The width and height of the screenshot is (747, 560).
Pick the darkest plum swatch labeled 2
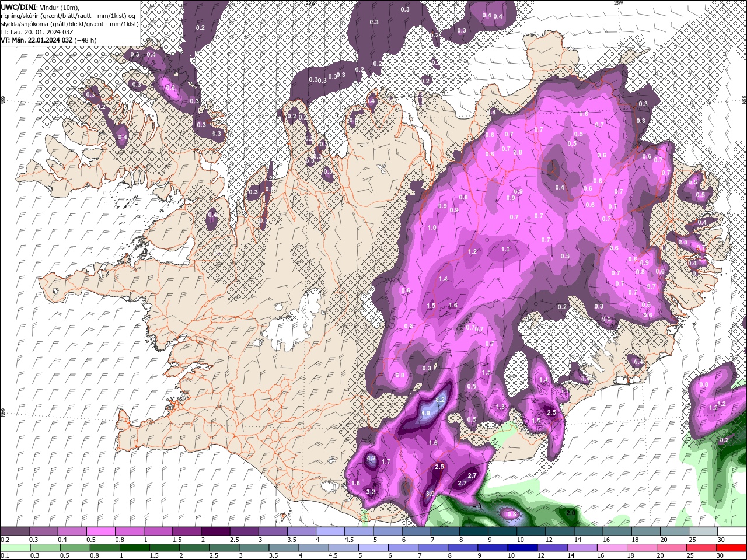pos(215,531)
